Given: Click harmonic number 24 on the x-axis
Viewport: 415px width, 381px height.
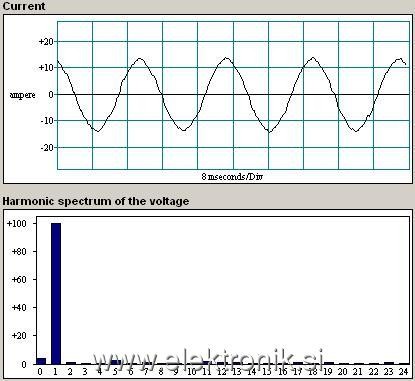Looking at the screenshot, I should coord(403,371).
